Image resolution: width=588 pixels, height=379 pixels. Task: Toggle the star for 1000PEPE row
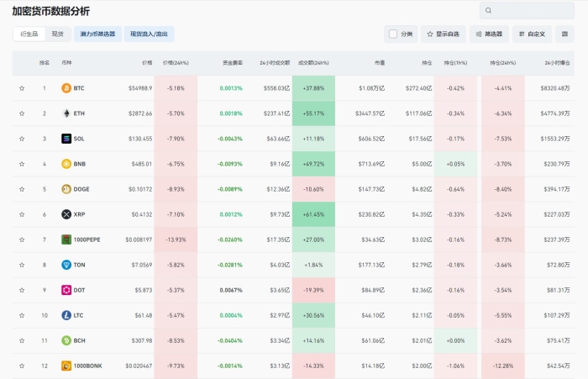point(22,240)
